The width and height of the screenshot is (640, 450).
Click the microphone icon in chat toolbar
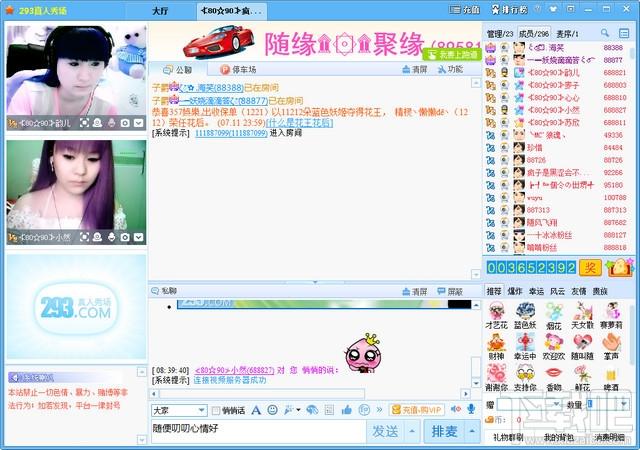click(x=470, y=410)
